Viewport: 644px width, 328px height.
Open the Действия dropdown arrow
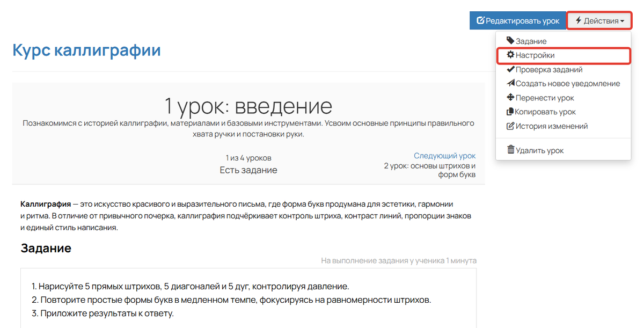(623, 20)
